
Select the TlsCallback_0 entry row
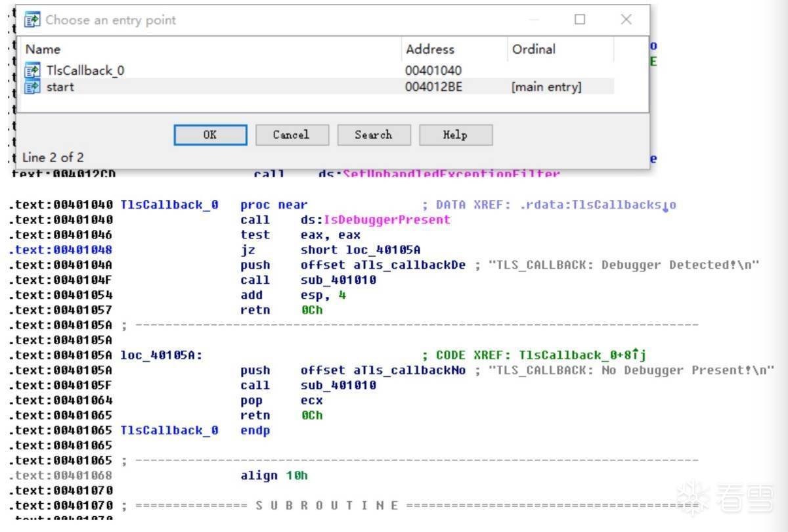(319, 70)
